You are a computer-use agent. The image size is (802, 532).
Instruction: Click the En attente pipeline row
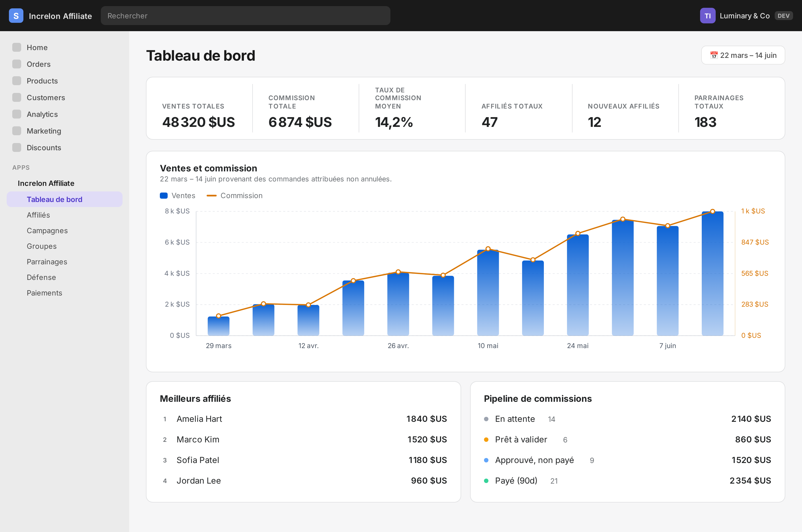(627, 419)
